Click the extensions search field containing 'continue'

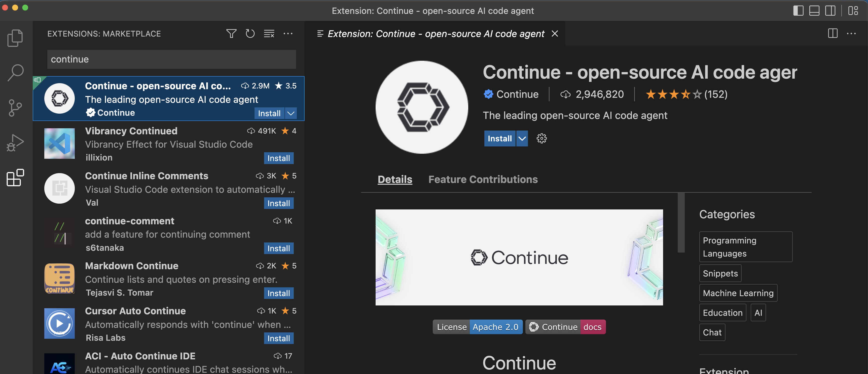point(171,59)
